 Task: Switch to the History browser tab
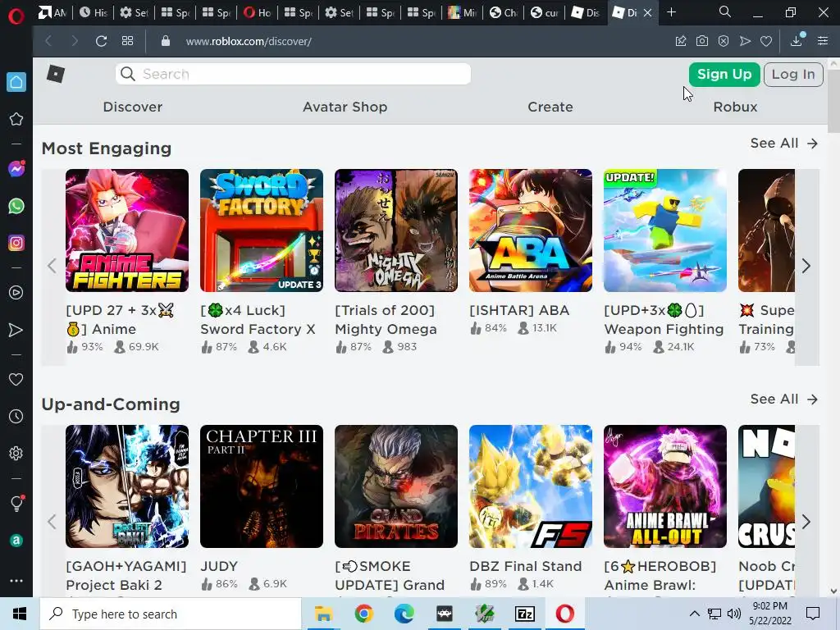(x=94, y=12)
